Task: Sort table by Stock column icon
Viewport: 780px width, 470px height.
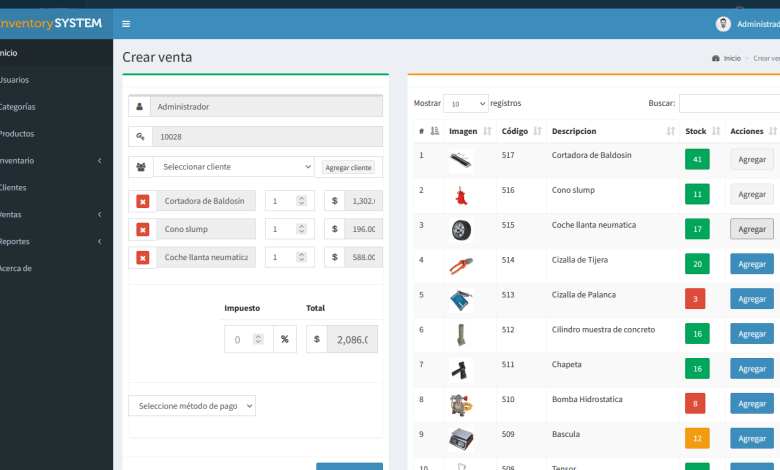Action: pos(715,131)
